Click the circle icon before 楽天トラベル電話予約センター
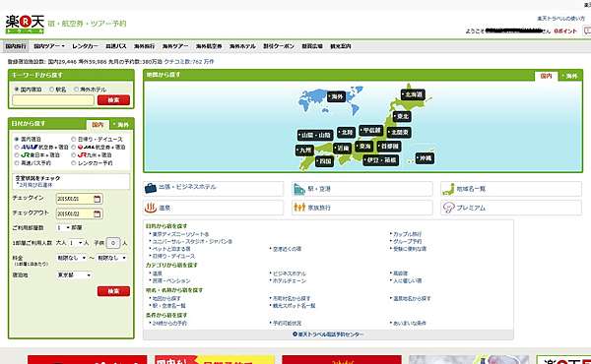 (295, 334)
